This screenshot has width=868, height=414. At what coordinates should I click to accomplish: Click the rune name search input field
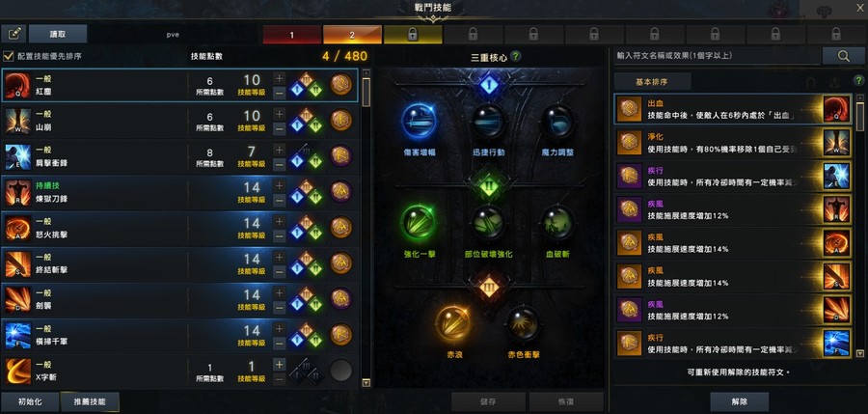tap(718, 55)
